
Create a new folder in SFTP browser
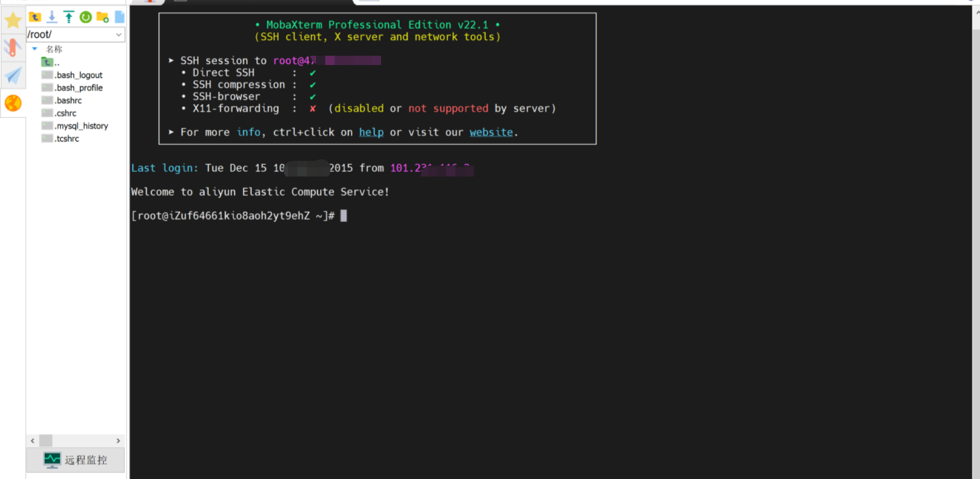click(103, 17)
